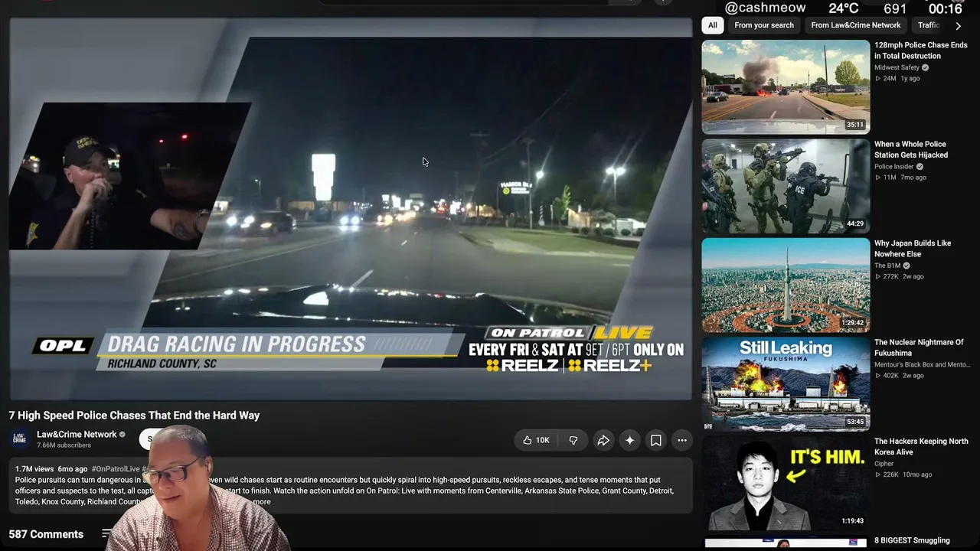Open the Law&Crime channel avatar
980x551 pixels.
click(x=20, y=439)
